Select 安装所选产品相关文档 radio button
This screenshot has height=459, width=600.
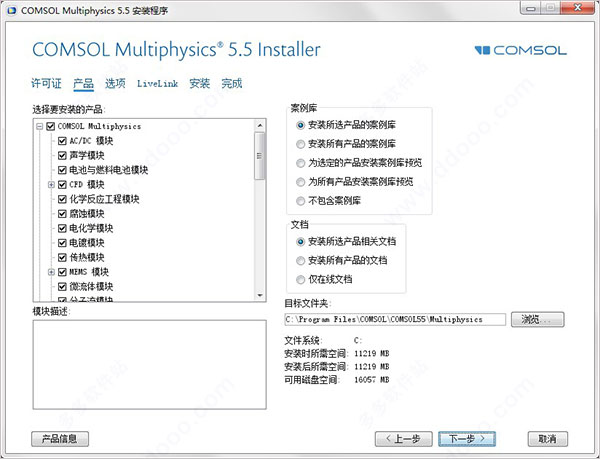click(300, 242)
